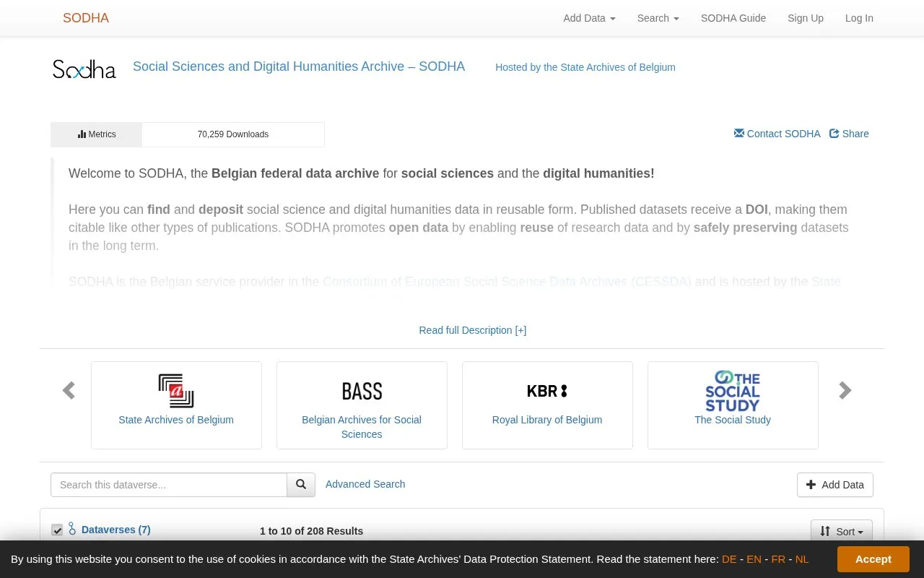Open State Archives of Belgium logo

(x=176, y=391)
